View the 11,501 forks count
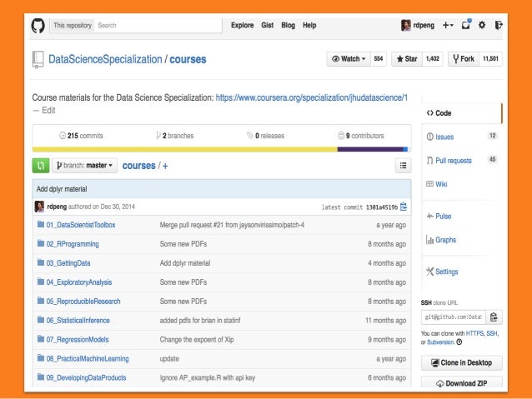532x399 pixels. coord(490,59)
